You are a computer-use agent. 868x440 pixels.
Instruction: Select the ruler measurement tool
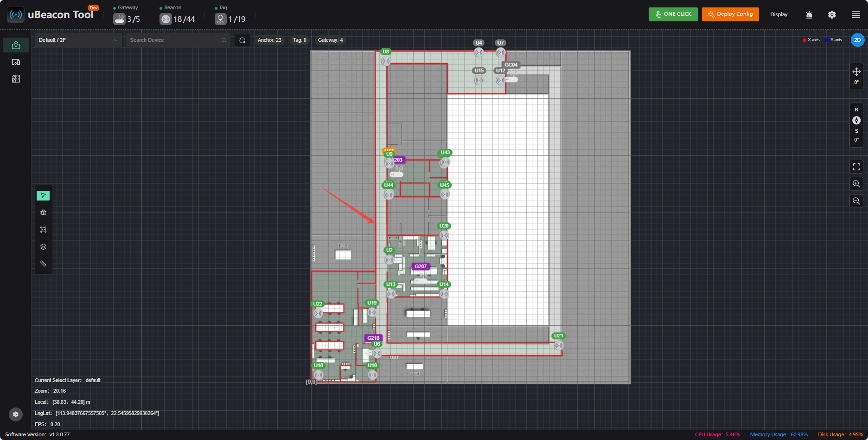pos(43,264)
